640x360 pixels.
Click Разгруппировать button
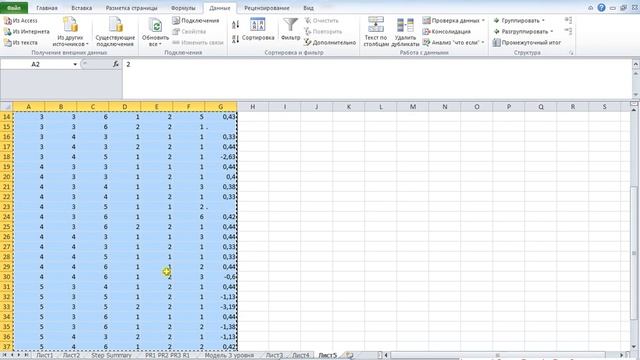tap(520, 31)
